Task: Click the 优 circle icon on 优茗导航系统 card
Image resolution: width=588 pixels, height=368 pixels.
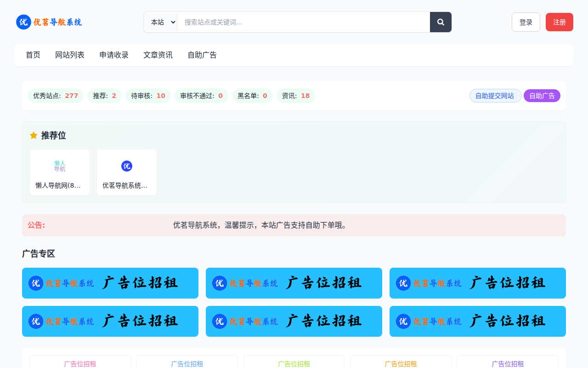Action: coord(127,166)
